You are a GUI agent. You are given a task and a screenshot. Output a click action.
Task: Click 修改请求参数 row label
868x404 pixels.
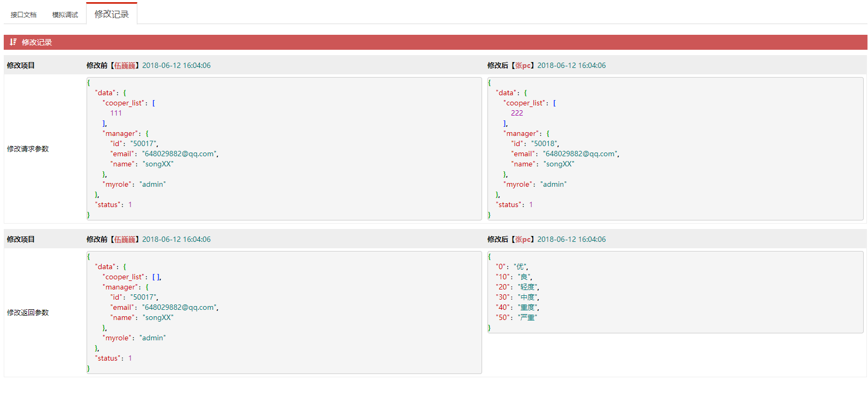28,149
